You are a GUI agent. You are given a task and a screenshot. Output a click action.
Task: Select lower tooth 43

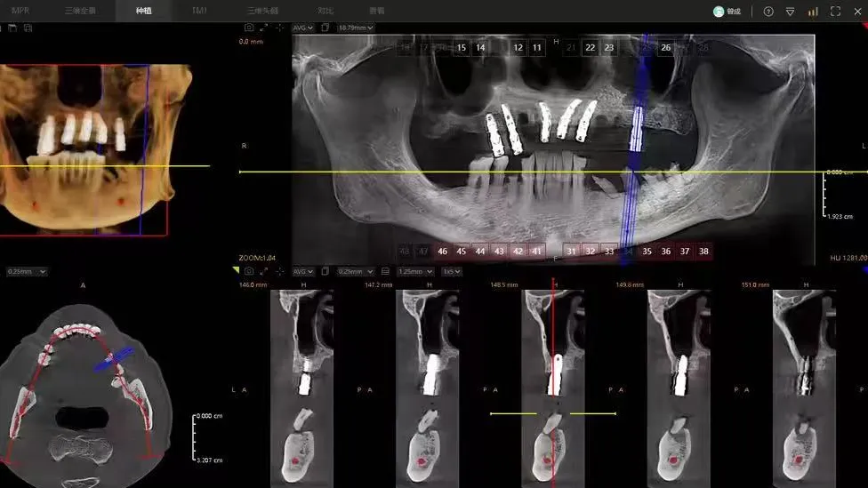[499, 252]
